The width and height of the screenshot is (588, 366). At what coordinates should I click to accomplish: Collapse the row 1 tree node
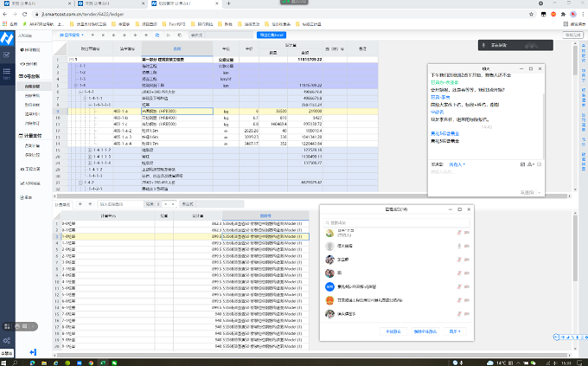pos(71,60)
